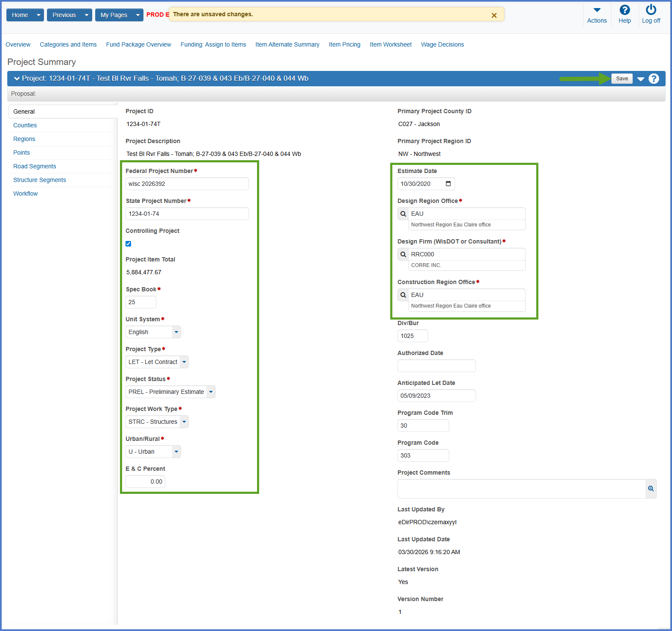Click the search icon for Design Firm field

tap(403, 254)
